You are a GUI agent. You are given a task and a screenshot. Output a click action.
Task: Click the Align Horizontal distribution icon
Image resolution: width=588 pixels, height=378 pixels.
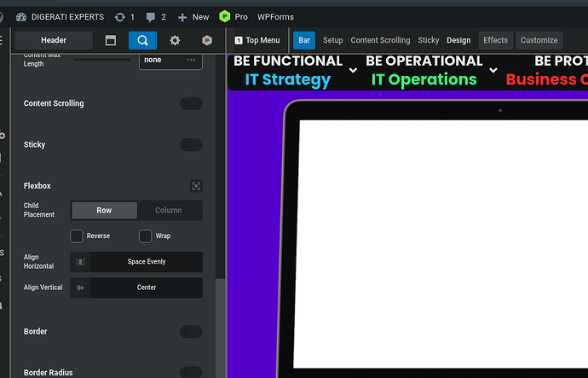coord(80,262)
